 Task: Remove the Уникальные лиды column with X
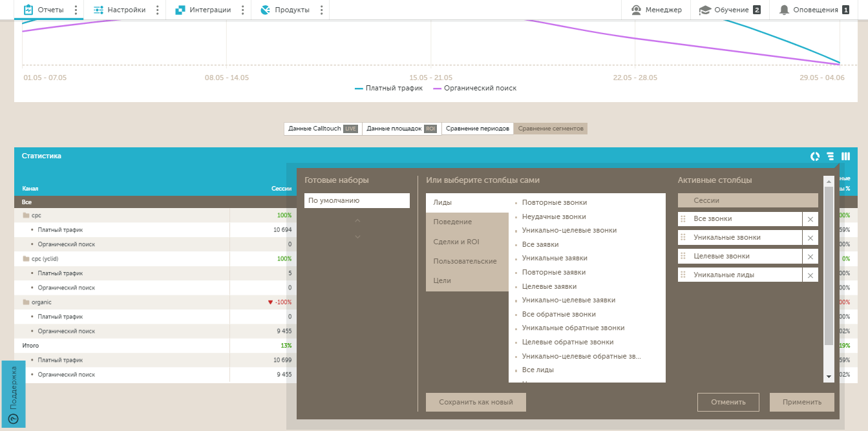click(810, 275)
